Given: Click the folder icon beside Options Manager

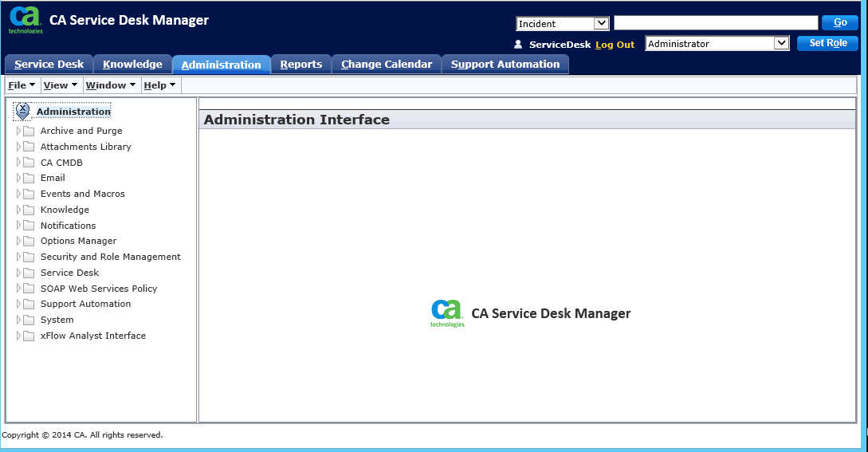Looking at the screenshot, I should click(29, 241).
